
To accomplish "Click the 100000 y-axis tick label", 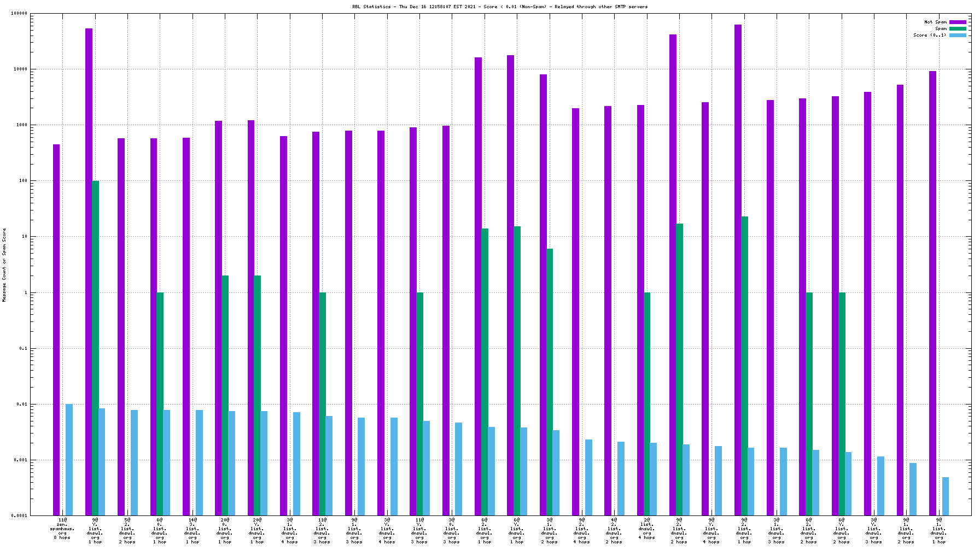I will point(19,14).
